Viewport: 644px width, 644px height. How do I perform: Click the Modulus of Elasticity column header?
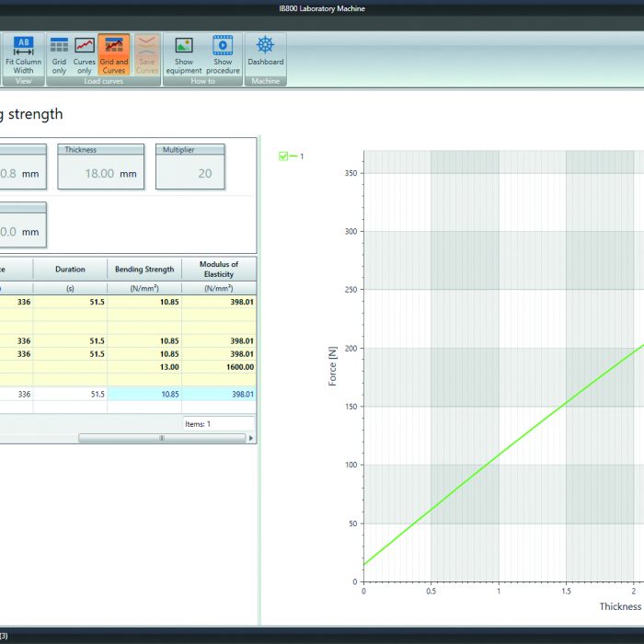point(219,269)
